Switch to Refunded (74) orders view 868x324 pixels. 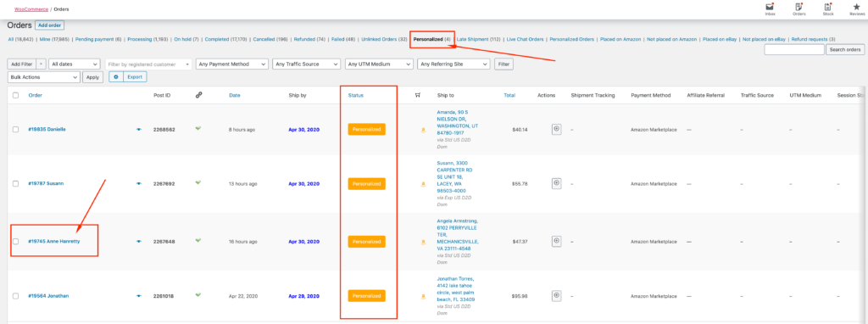click(309, 39)
